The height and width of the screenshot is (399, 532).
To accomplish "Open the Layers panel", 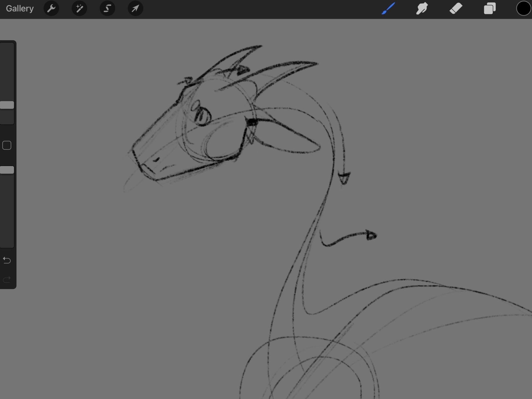I will click(490, 9).
